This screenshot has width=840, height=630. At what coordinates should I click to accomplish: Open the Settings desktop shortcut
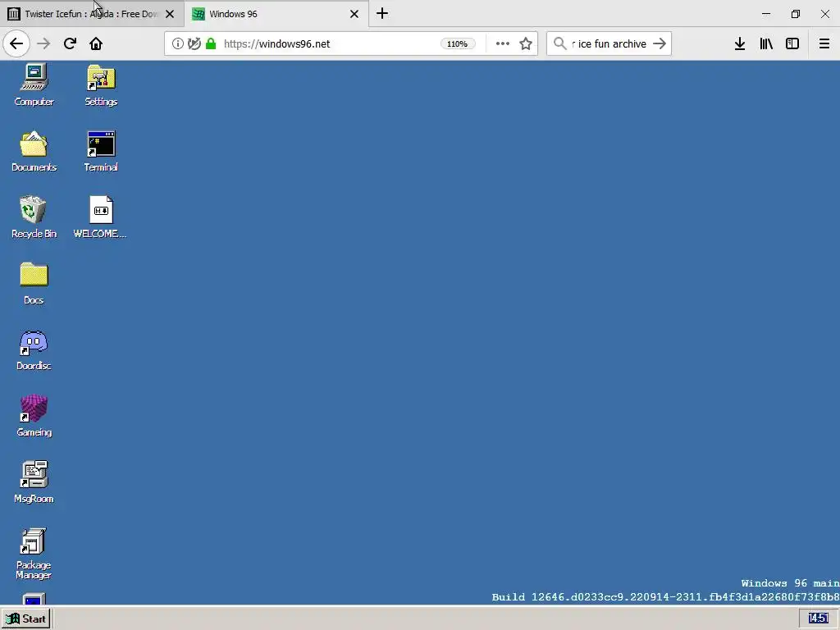tap(101, 84)
